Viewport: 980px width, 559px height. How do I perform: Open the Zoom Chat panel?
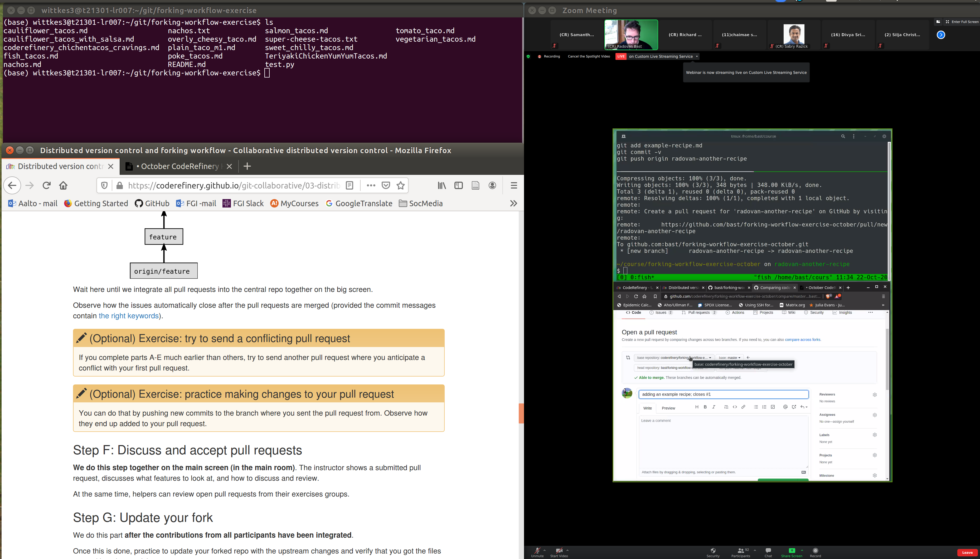768,552
